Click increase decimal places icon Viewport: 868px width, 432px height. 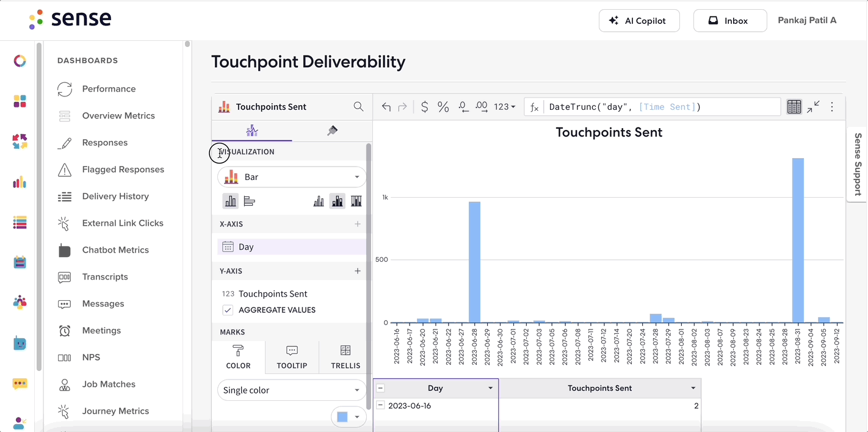(x=482, y=107)
